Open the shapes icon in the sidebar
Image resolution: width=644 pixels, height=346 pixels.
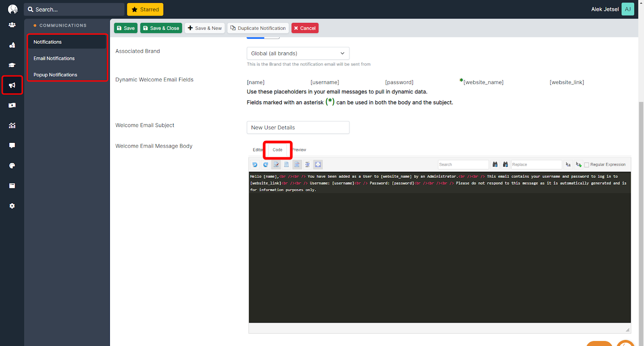click(12, 45)
